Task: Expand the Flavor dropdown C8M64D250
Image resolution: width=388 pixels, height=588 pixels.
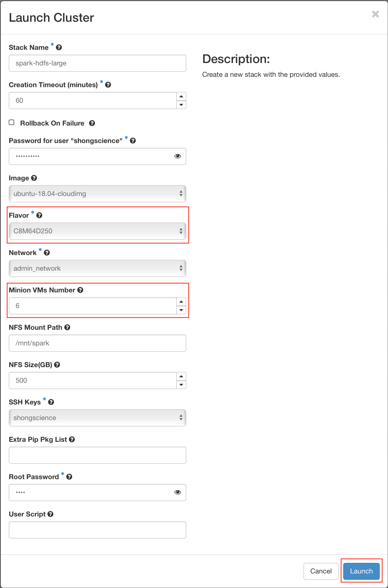Action: tap(98, 231)
